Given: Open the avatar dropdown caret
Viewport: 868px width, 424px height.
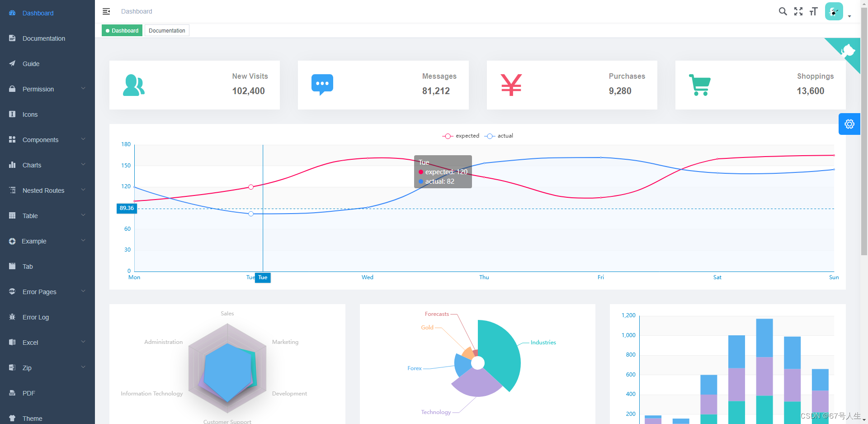Looking at the screenshot, I should pos(849,16).
